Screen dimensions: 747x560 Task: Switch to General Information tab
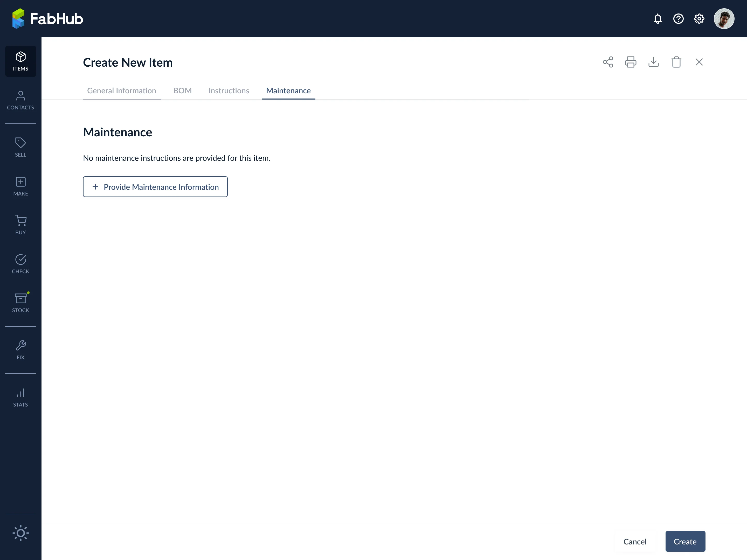click(122, 90)
